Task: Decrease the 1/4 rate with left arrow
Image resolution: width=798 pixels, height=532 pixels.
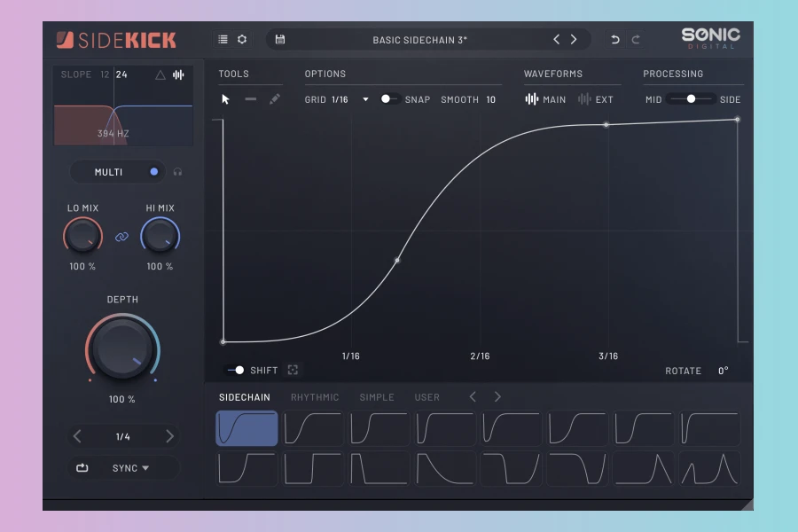Action: 77,436
